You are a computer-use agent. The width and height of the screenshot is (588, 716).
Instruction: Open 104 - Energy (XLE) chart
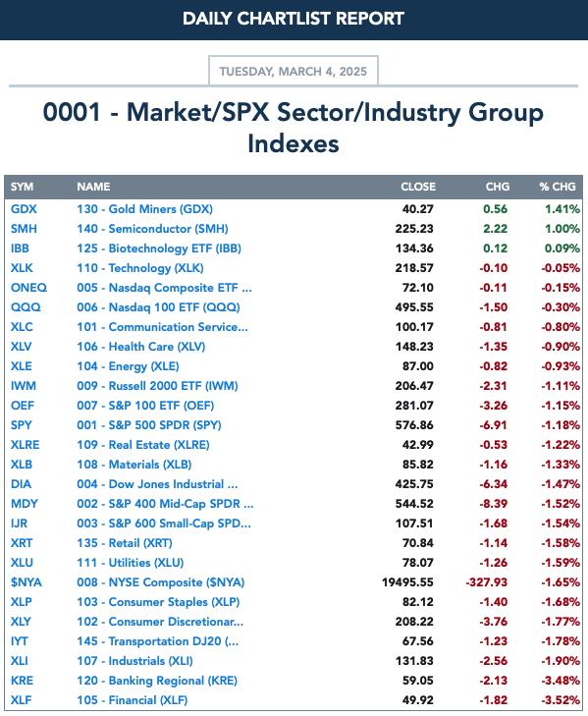[x=128, y=366]
